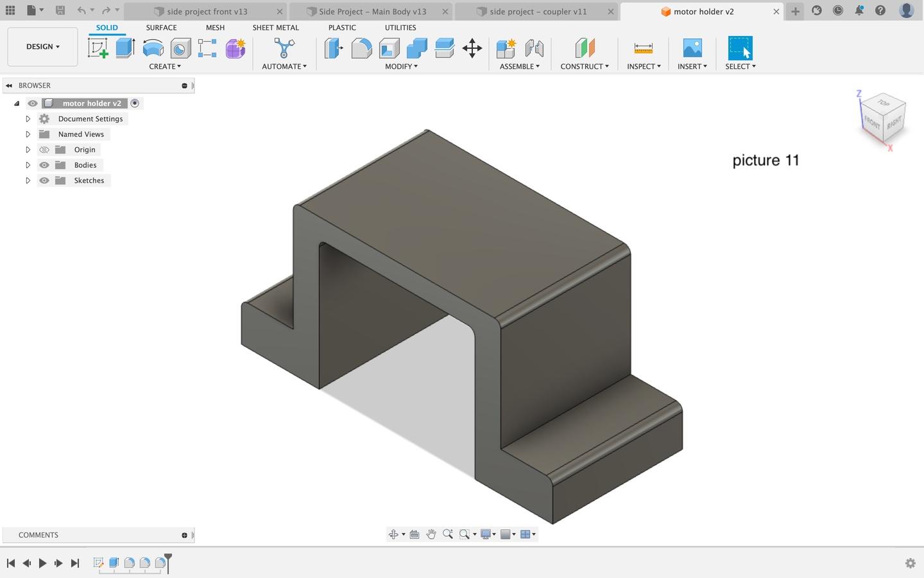
Task: Open the side project front v13 tab
Action: pos(205,12)
